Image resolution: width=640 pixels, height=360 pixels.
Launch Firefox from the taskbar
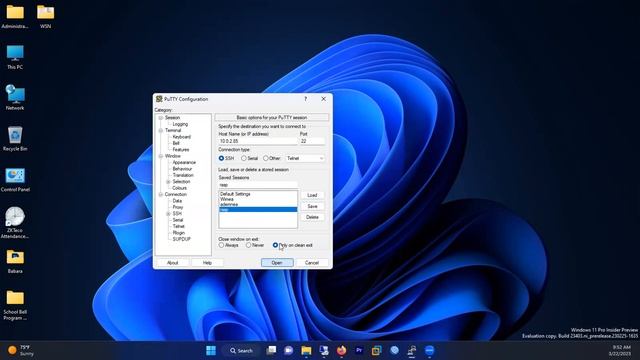341,350
